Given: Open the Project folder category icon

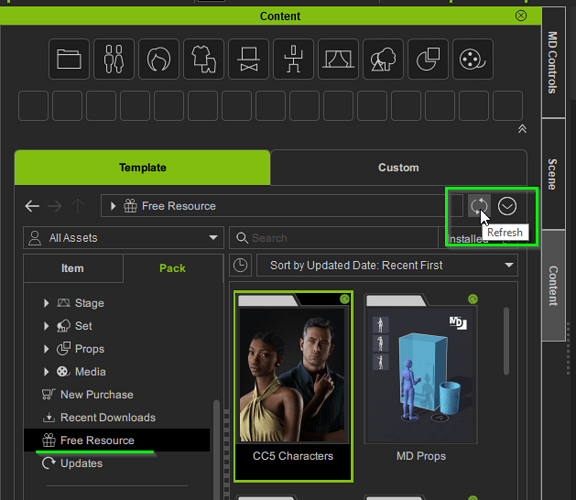Looking at the screenshot, I should pos(69,59).
